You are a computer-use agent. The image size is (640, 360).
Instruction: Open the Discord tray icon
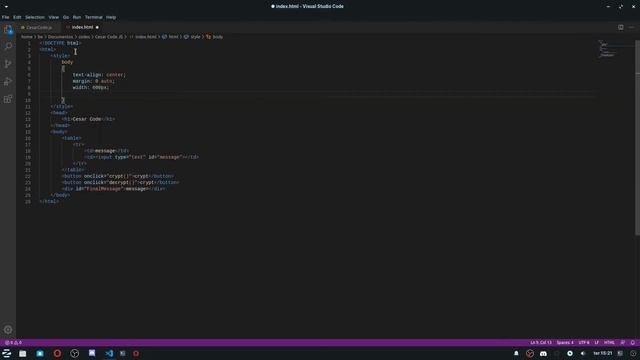(543, 353)
